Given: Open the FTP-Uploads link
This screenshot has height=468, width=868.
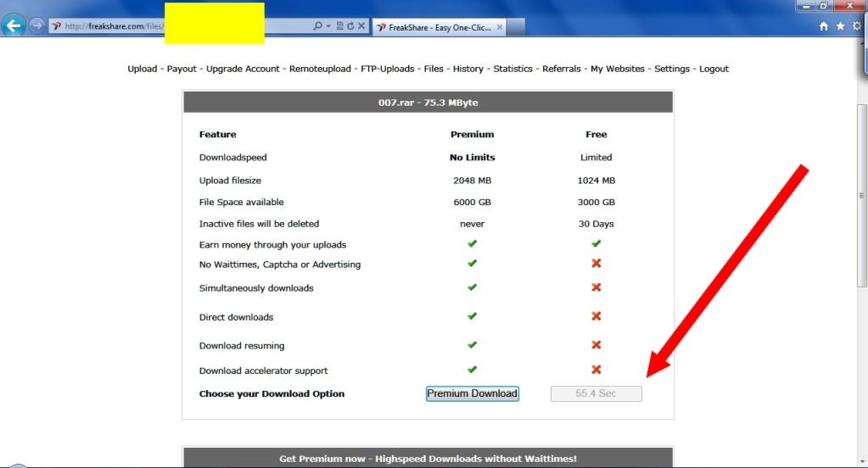Looking at the screenshot, I should 388,69.
